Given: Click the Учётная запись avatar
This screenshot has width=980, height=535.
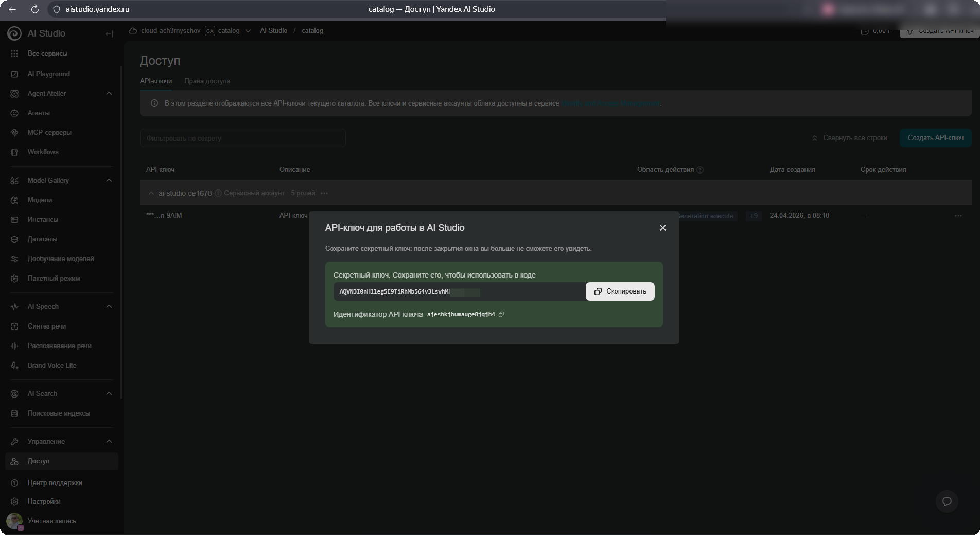Looking at the screenshot, I should point(14,521).
